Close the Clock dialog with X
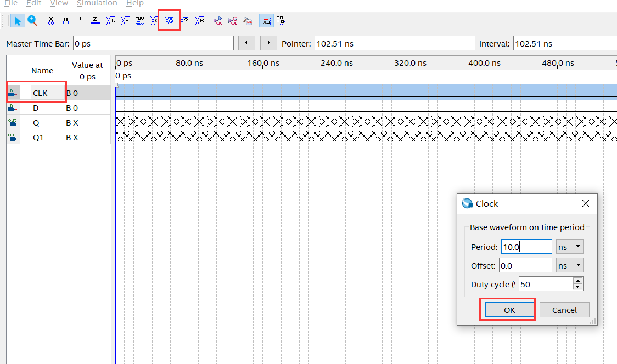The image size is (617, 364). point(586,203)
